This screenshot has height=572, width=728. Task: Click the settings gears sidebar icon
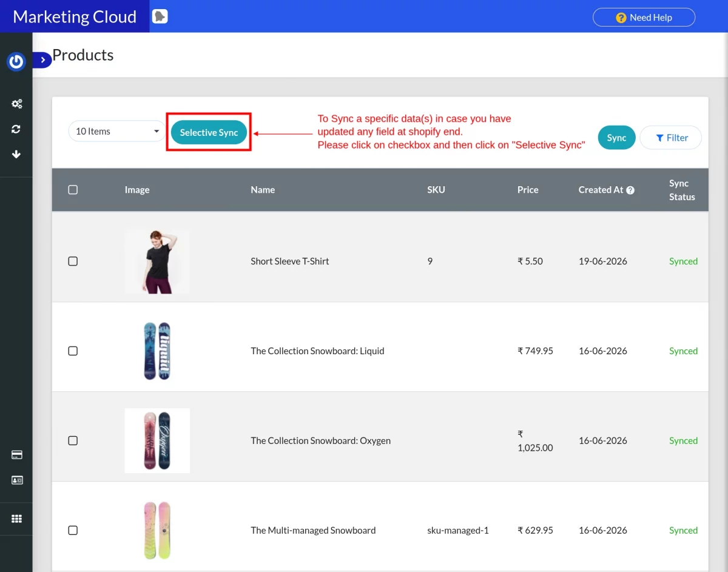point(16,104)
